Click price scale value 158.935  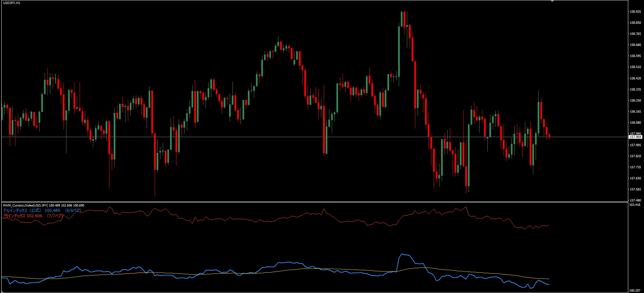636,11
